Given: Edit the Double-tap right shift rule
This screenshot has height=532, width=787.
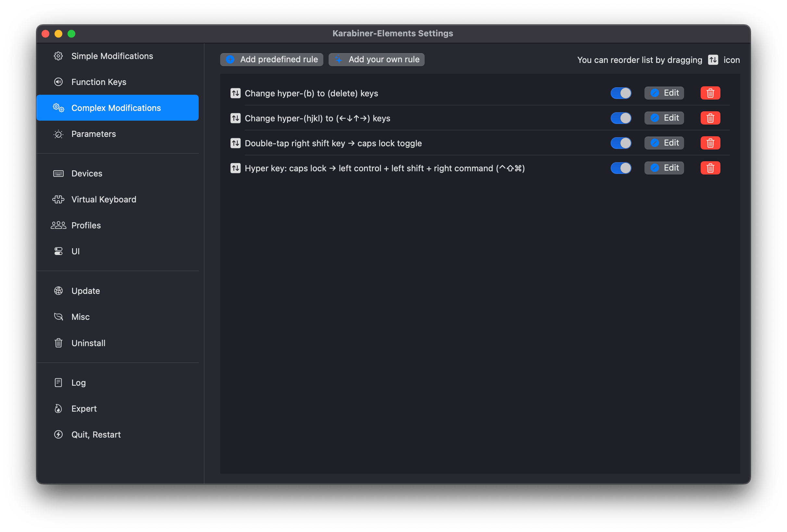Looking at the screenshot, I should tap(664, 143).
